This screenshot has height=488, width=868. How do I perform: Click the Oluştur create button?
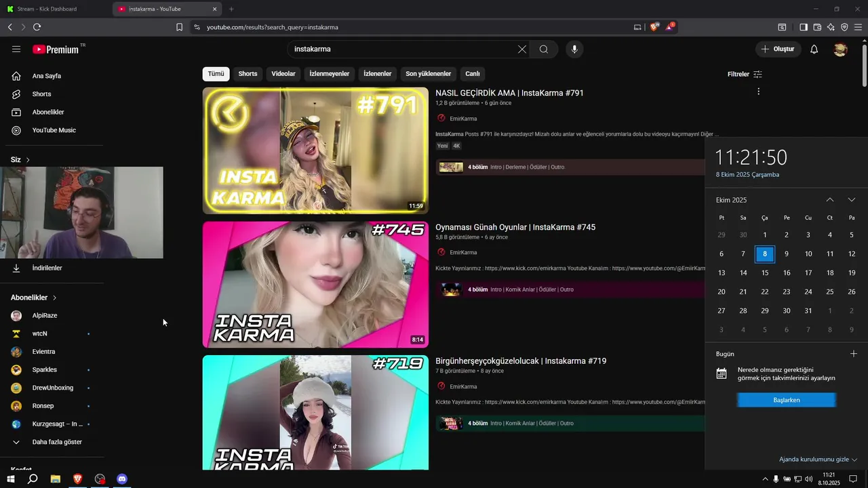778,49
